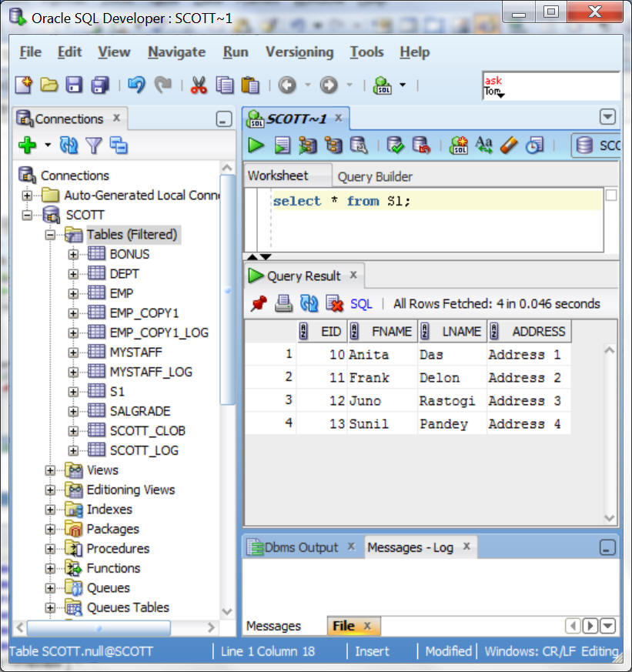Click the SQL link in Query Result toolbar
Image resolution: width=632 pixels, height=672 pixels.
(361, 303)
